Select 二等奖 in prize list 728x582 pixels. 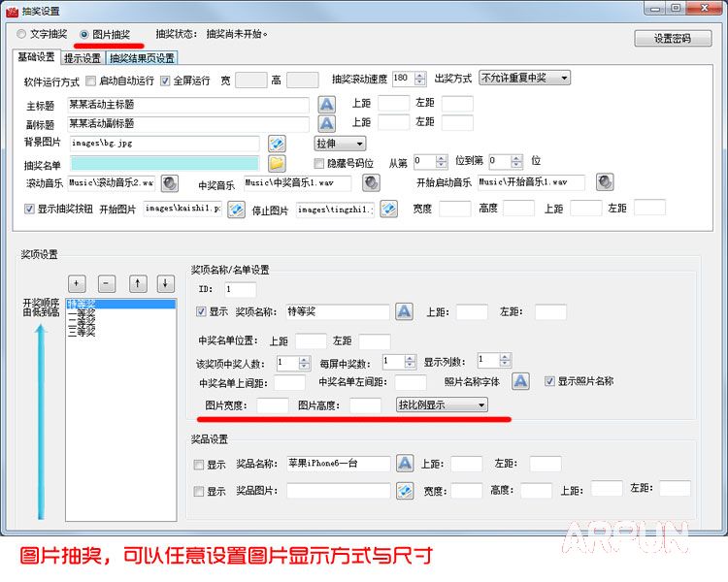coord(120,322)
